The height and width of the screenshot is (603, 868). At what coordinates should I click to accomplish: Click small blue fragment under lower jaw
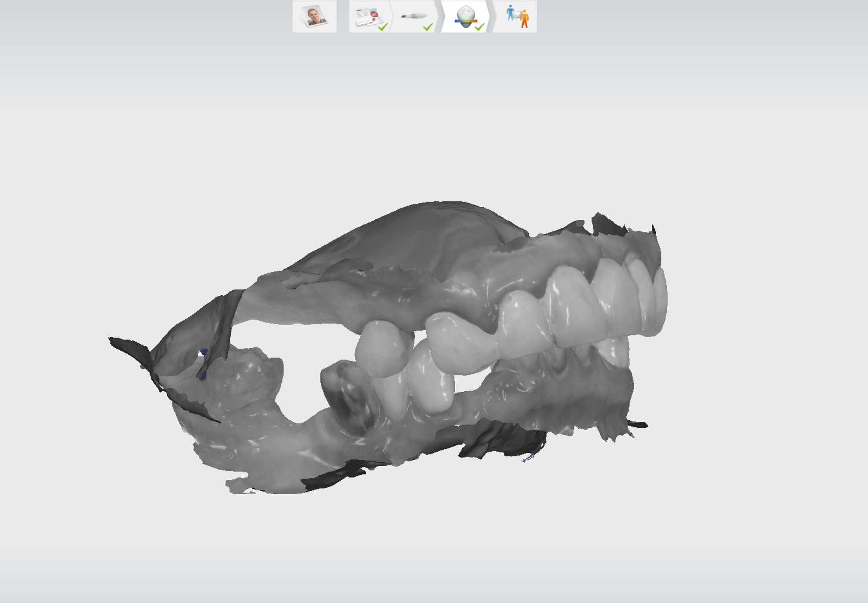click(528, 459)
